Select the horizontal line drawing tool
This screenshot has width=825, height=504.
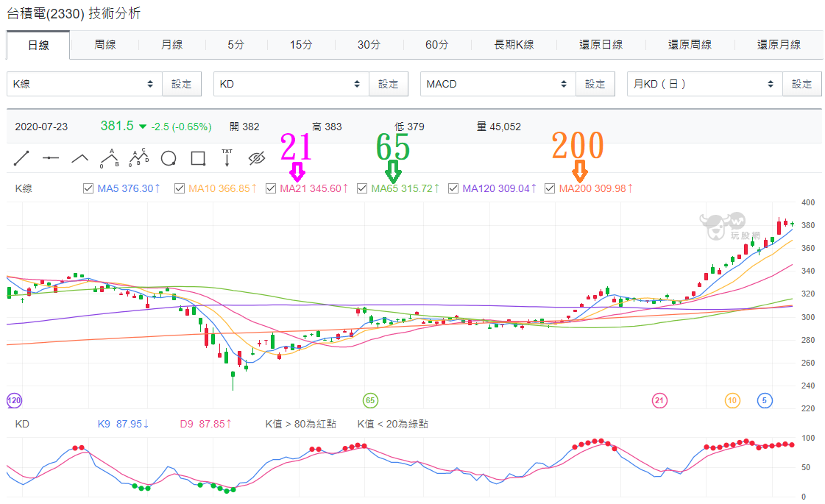(x=51, y=158)
